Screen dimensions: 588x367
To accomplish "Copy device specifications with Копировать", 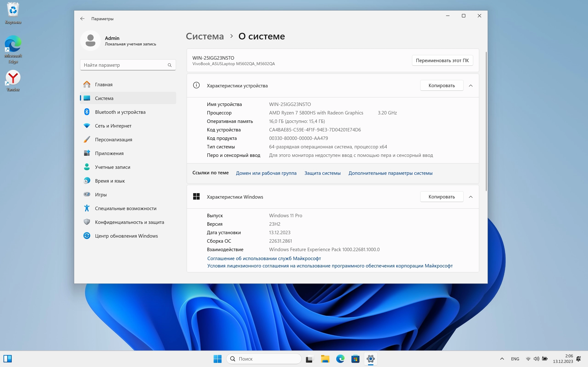I will click(441, 86).
